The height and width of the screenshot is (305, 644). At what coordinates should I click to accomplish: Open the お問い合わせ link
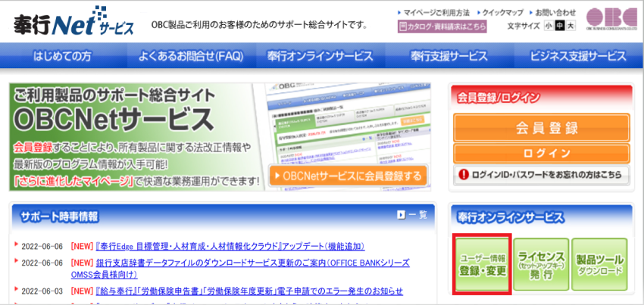(555, 13)
